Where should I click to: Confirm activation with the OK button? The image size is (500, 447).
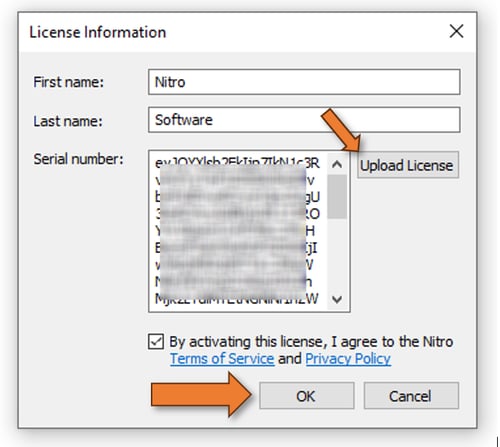[306, 396]
